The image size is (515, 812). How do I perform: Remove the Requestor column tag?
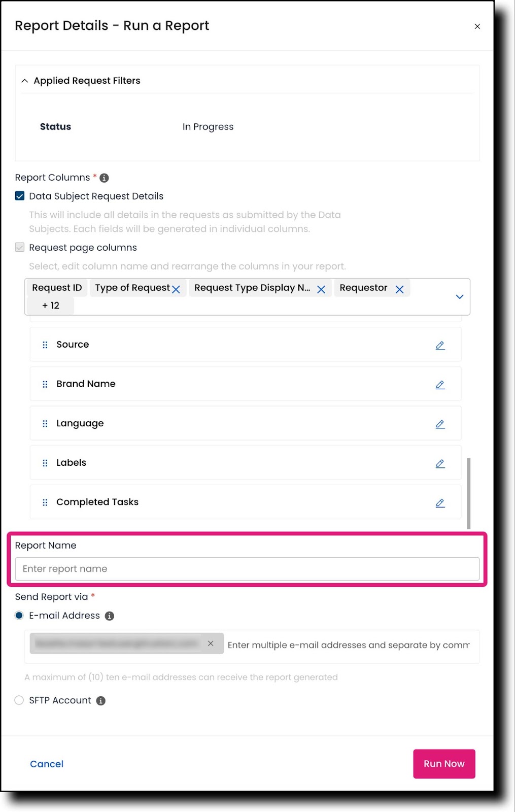point(399,289)
